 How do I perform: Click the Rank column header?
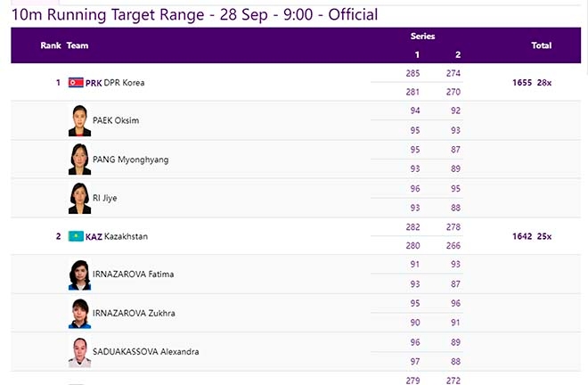coord(50,45)
